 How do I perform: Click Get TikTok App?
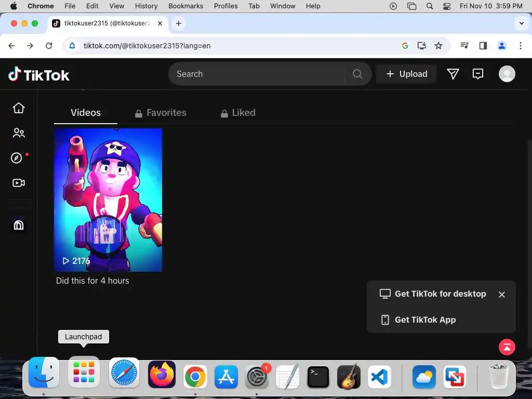tap(418, 320)
